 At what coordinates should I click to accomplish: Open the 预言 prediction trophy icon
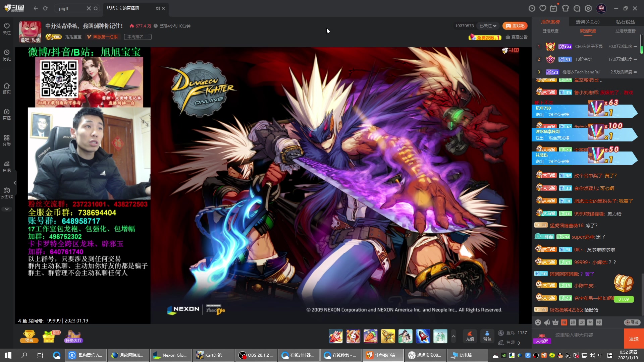(29, 337)
